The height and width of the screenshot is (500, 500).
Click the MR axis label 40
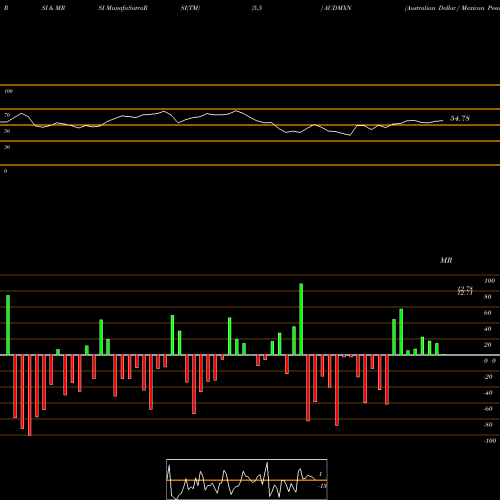coord(488,329)
